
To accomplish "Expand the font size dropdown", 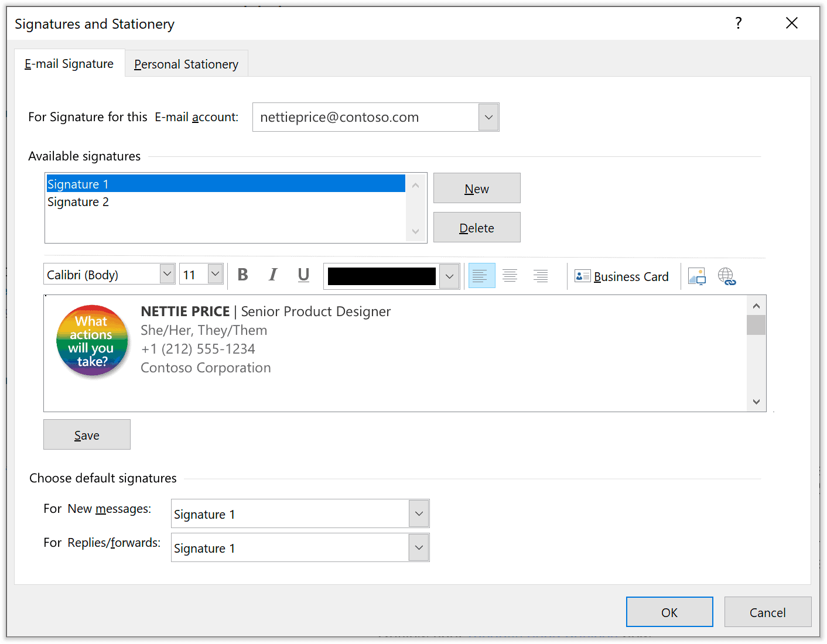I will click(x=215, y=273).
